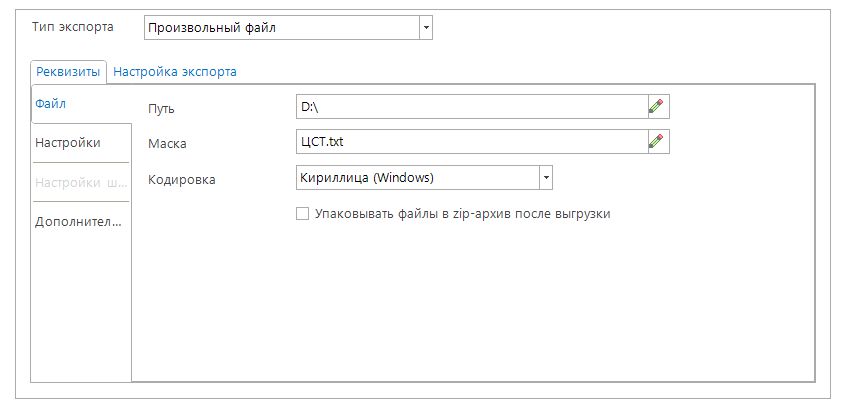This screenshot has width=846, height=415.
Task: Click the Путь field label
Action: click(161, 108)
